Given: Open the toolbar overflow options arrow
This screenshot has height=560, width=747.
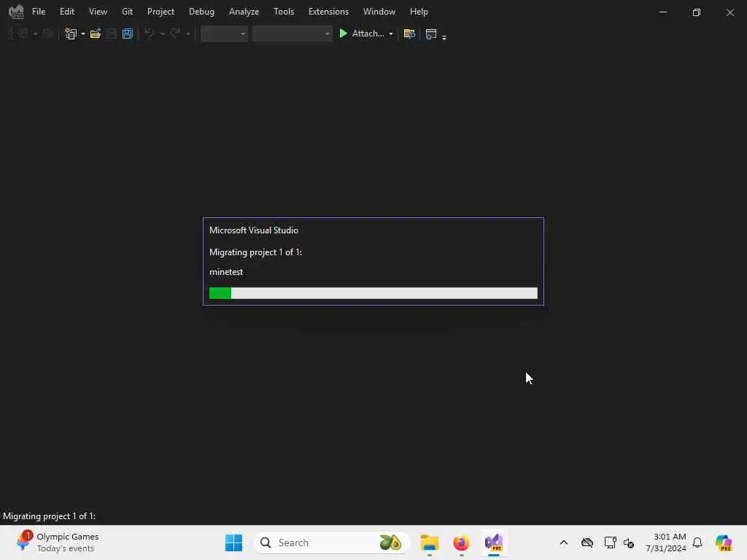Looking at the screenshot, I should click(x=444, y=36).
